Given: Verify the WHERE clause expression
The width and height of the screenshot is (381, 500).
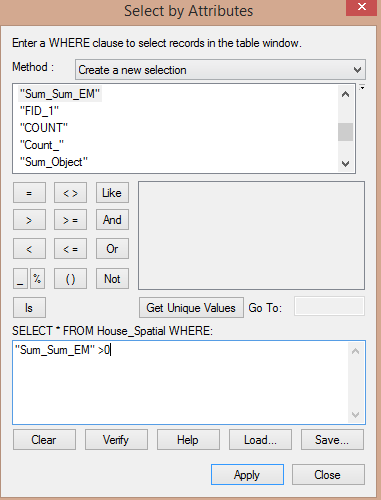Looking at the screenshot, I should pos(116,440).
